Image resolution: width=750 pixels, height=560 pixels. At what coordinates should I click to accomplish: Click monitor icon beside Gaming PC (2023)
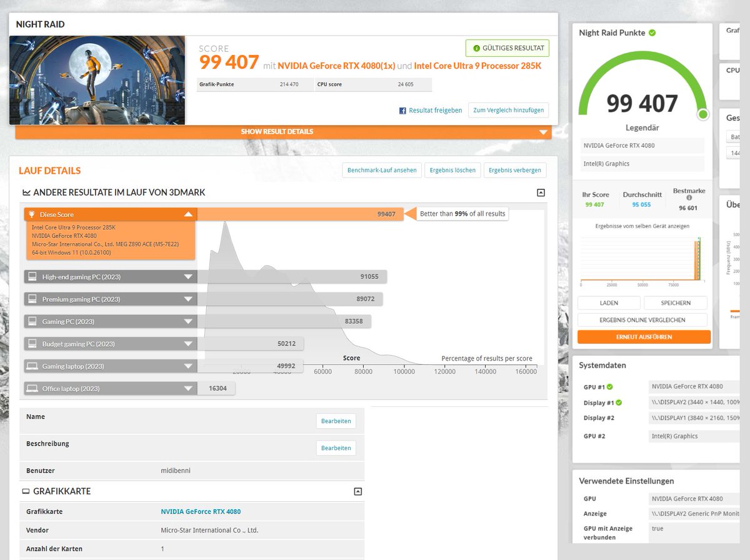[x=32, y=321]
